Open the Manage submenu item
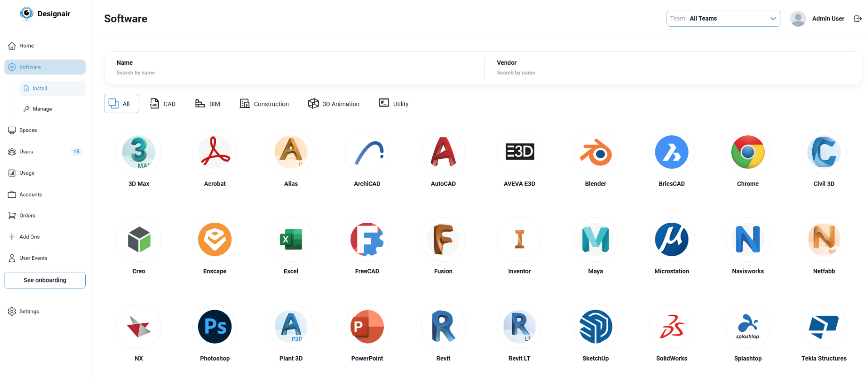Image resolution: width=868 pixels, height=378 pixels. [x=53, y=109]
